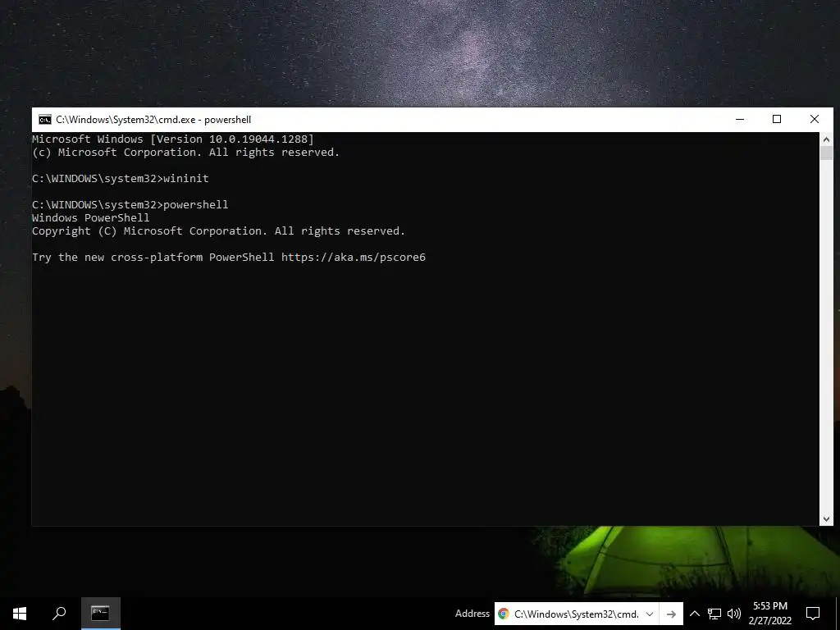Click the 'Microsoft Windows [Version 10.0.19044.1288]' line

click(173, 139)
